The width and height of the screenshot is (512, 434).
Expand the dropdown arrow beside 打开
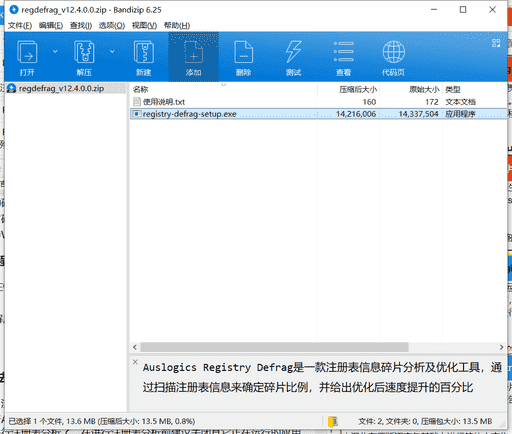(55, 51)
